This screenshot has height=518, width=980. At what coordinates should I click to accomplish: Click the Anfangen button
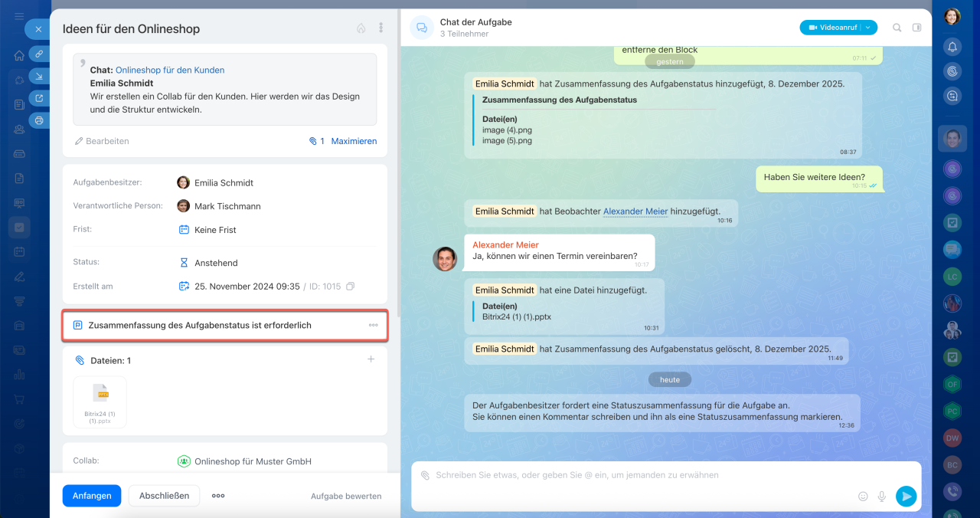tap(92, 496)
